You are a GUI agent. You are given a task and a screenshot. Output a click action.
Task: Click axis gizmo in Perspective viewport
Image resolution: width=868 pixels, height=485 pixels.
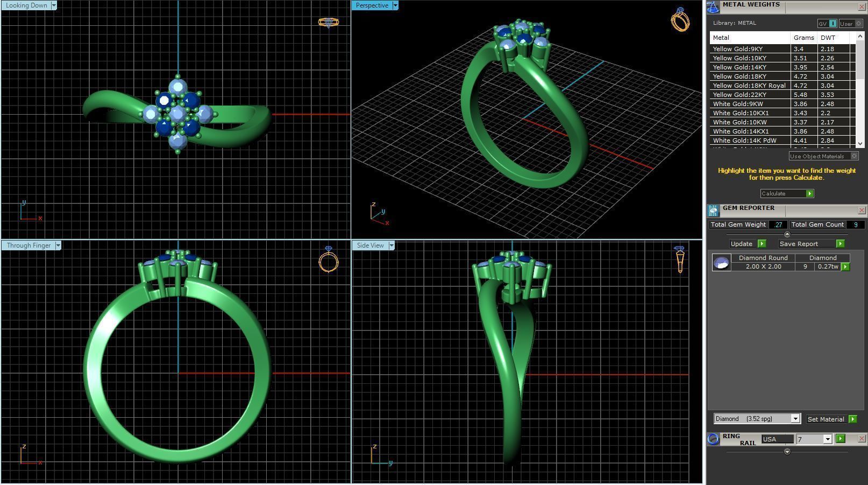click(x=380, y=214)
